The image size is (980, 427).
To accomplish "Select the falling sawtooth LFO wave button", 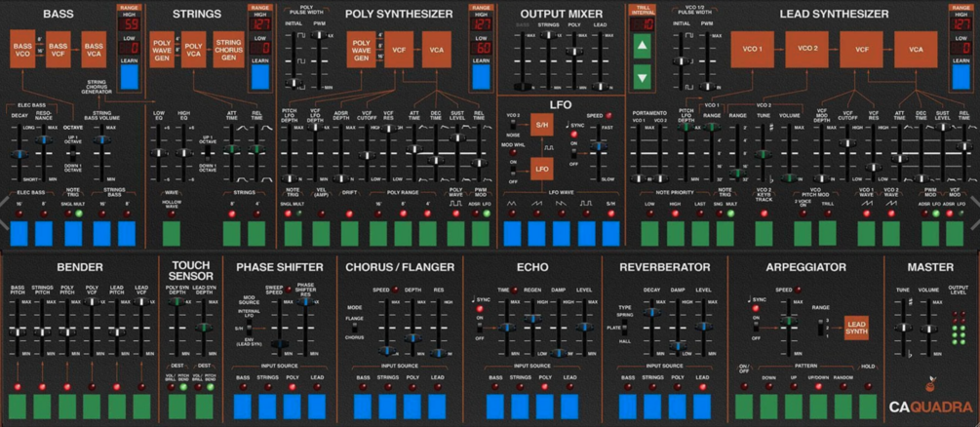I will (562, 233).
